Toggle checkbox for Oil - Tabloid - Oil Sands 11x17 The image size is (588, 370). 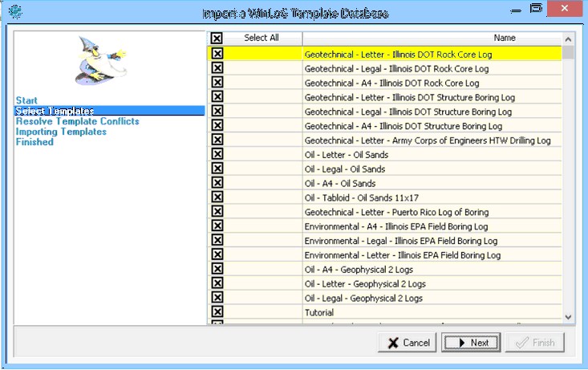click(x=217, y=197)
